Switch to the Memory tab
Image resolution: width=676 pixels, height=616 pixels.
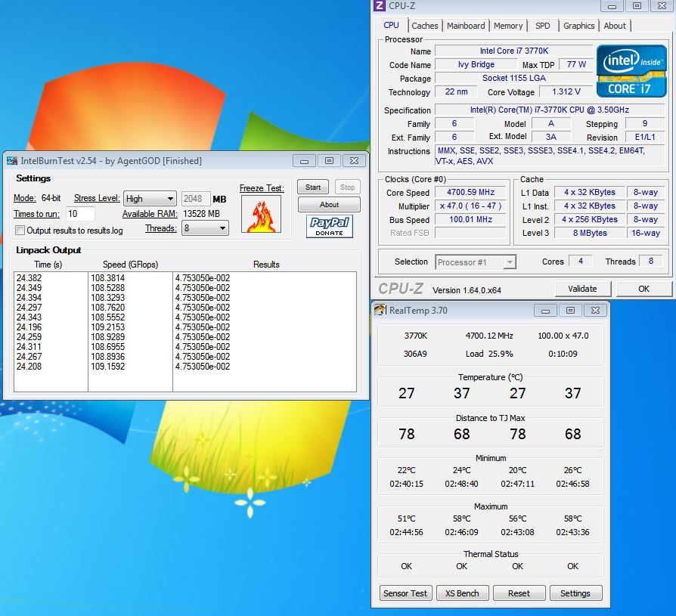[x=508, y=26]
